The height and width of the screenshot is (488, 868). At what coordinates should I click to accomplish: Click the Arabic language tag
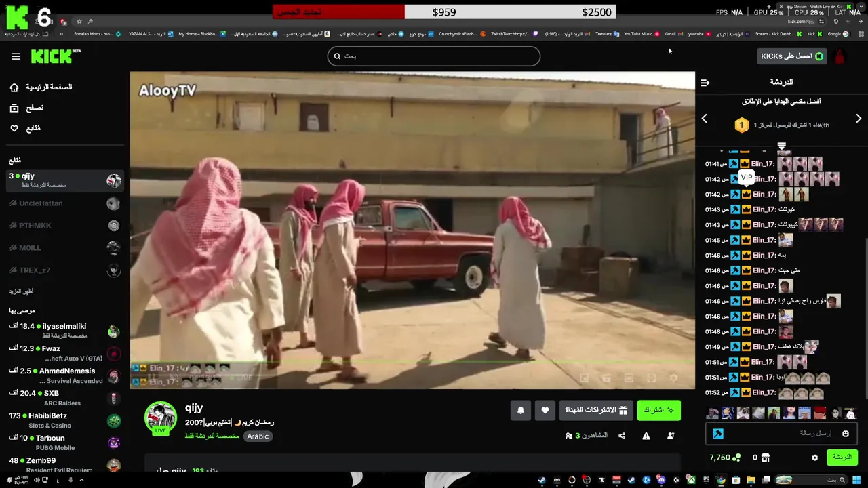tap(258, 436)
